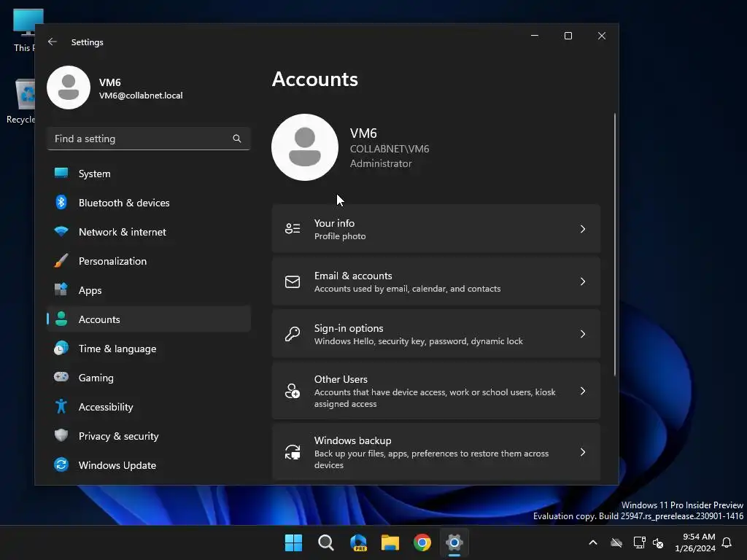Click the Sign-in options key icon
This screenshot has height=560, width=747.
tap(293, 334)
